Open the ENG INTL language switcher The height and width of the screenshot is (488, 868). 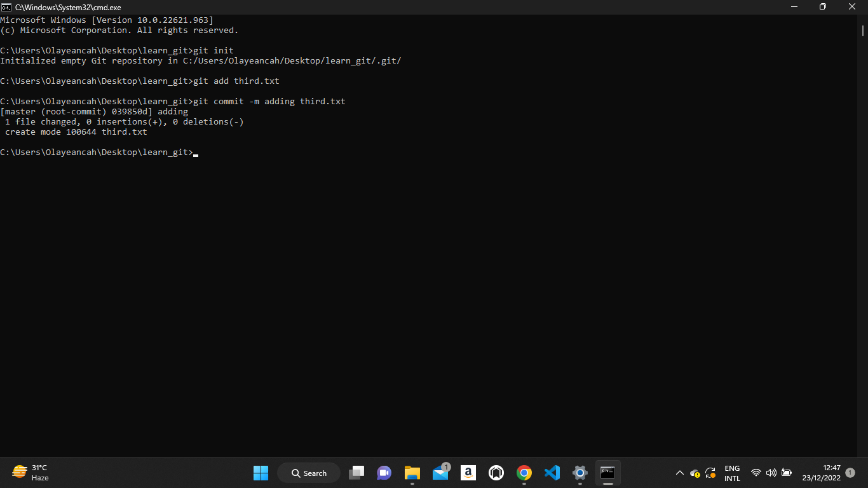click(x=732, y=473)
